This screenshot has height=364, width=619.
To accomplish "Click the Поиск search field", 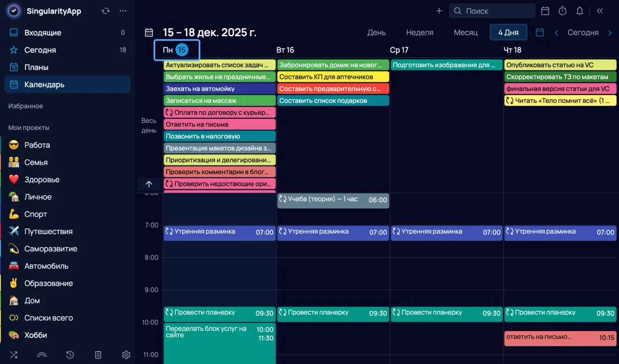I will point(492,11).
